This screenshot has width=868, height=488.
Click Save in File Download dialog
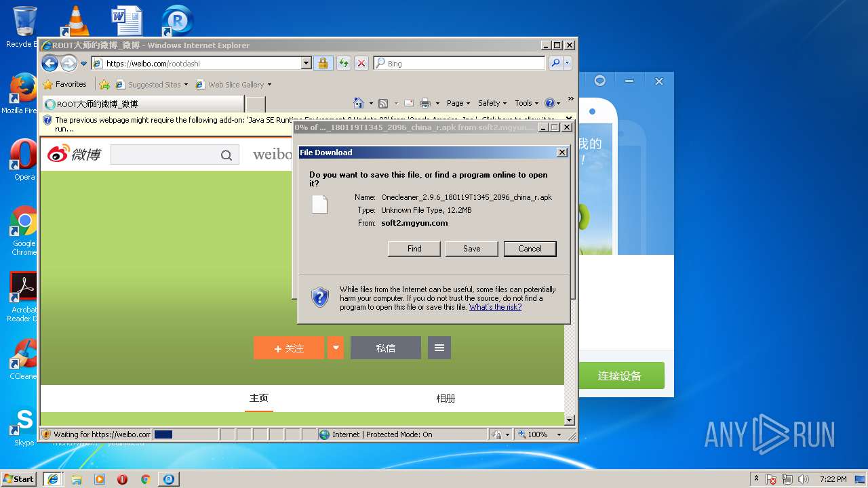[x=472, y=249]
